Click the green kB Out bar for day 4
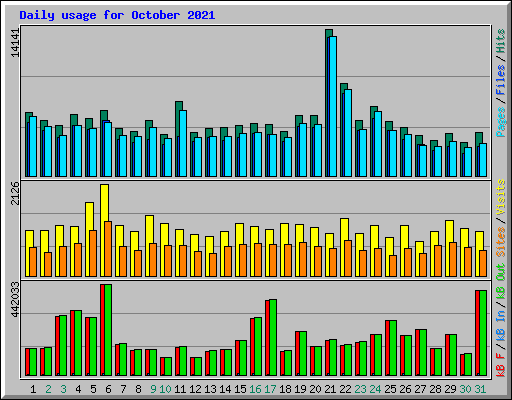This screenshot has width=512, height=400. tap(78, 343)
